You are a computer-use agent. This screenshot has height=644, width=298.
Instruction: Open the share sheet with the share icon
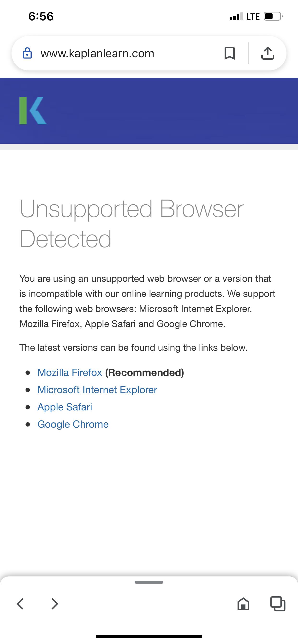268,53
